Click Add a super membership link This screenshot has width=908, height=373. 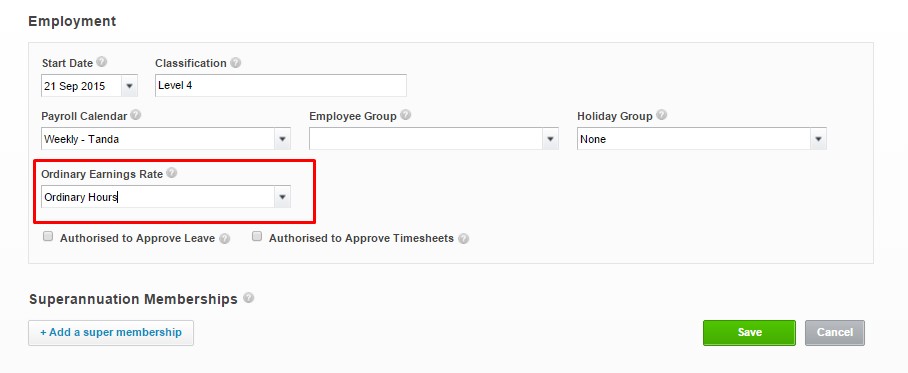(x=111, y=332)
